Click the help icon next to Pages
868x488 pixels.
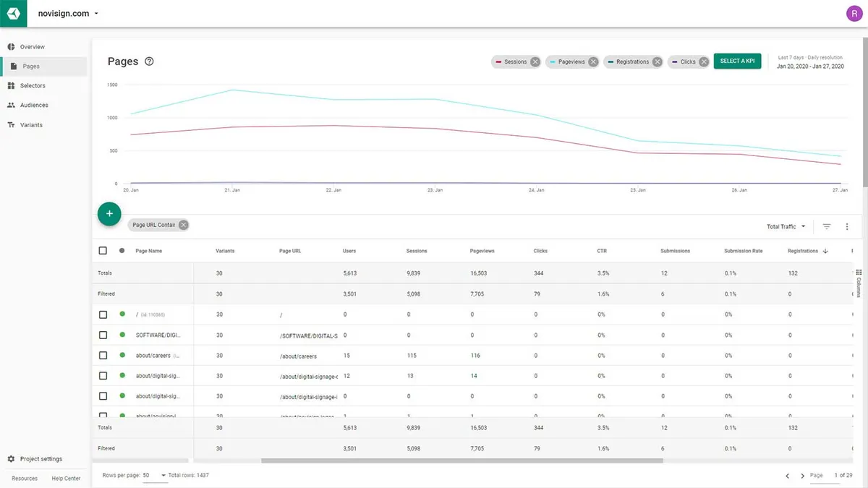click(x=149, y=61)
